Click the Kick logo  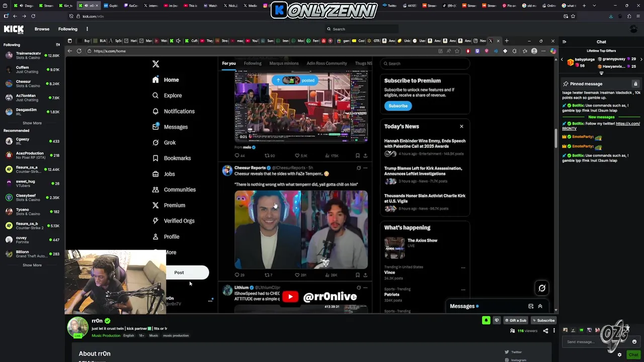[14, 29]
